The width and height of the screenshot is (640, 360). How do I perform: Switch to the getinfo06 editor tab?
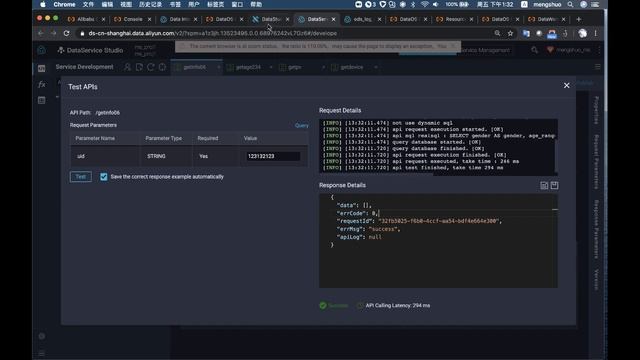tap(194, 67)
